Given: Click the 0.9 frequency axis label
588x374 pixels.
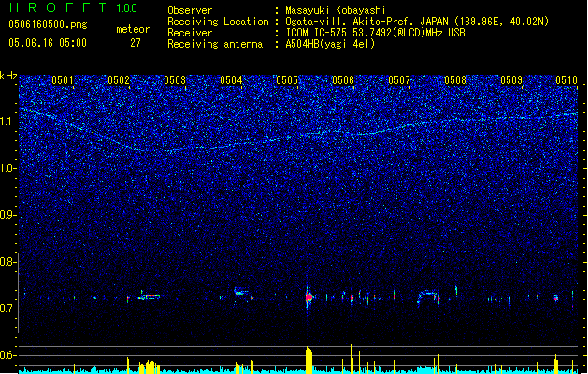Looking at the screenshot, I should pyautogui.click(x=8, y=215).
